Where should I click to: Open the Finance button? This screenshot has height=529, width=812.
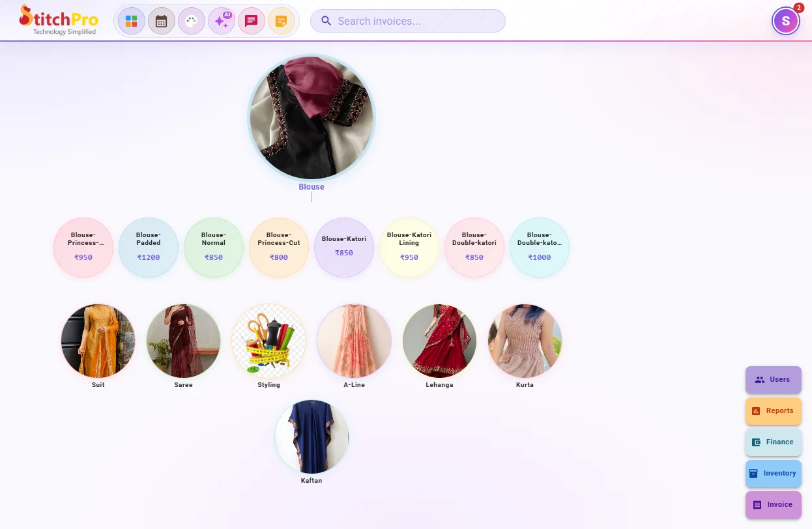(774, 442)
